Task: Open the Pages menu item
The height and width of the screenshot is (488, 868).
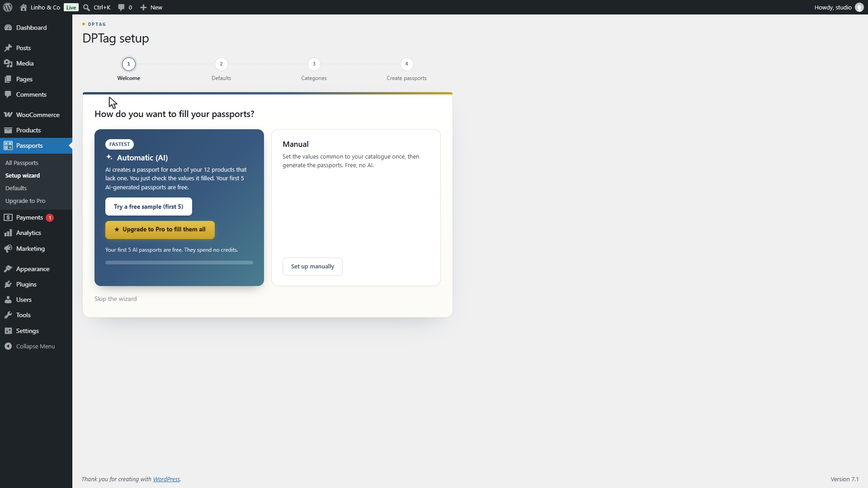Action: pyautogui.click(x=36, y=79)
